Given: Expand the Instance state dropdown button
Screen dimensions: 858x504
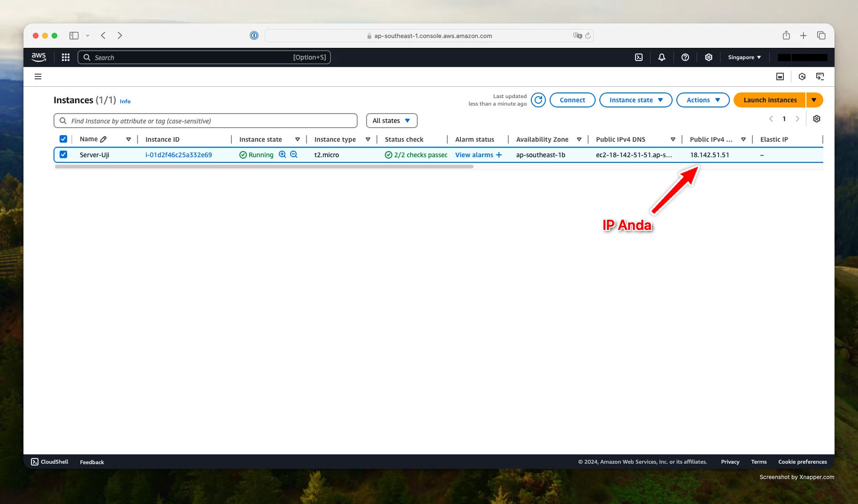Looking at the screenshot, I should pos(636,100).
